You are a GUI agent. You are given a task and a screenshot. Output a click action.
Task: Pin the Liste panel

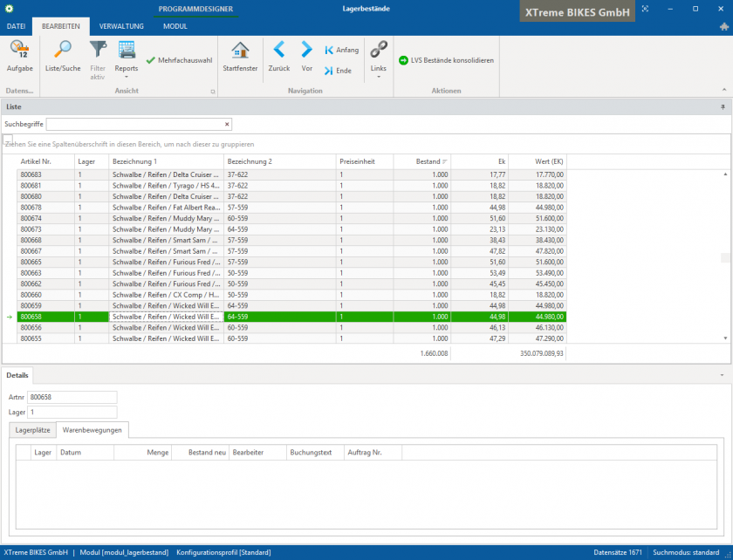(x=723, y=106)
